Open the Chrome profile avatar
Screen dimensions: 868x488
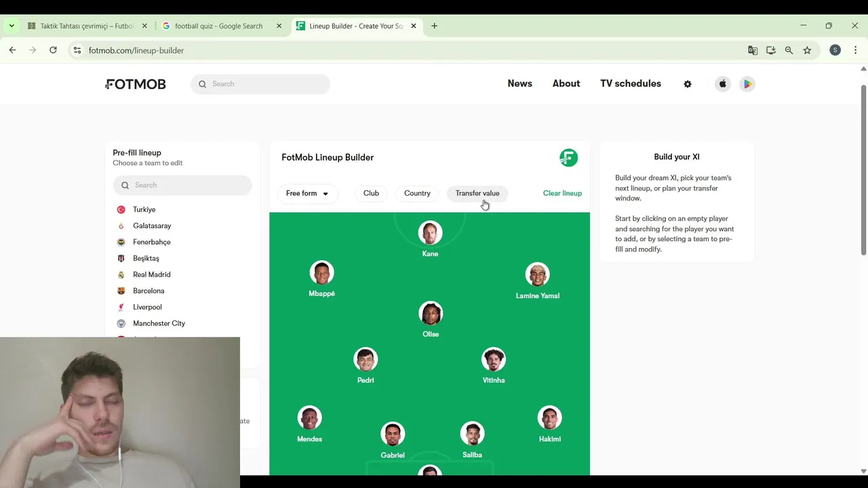click(835, 50)
